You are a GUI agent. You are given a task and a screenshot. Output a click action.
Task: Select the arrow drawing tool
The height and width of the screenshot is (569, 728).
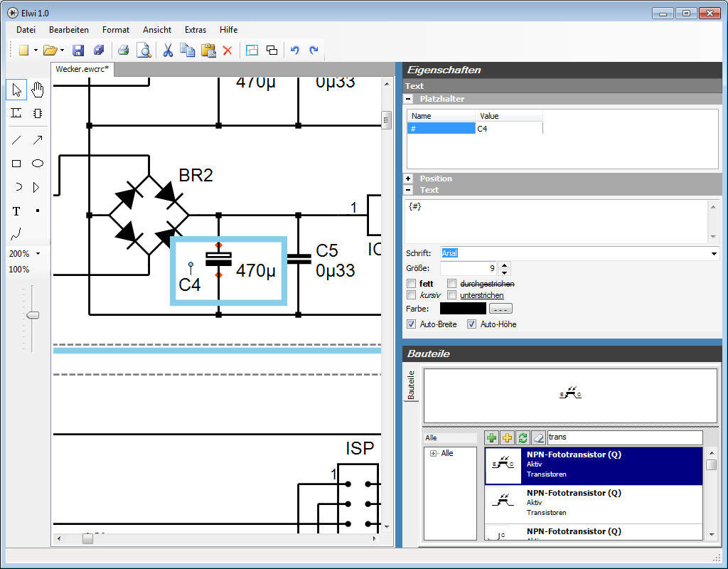[38, 139]
